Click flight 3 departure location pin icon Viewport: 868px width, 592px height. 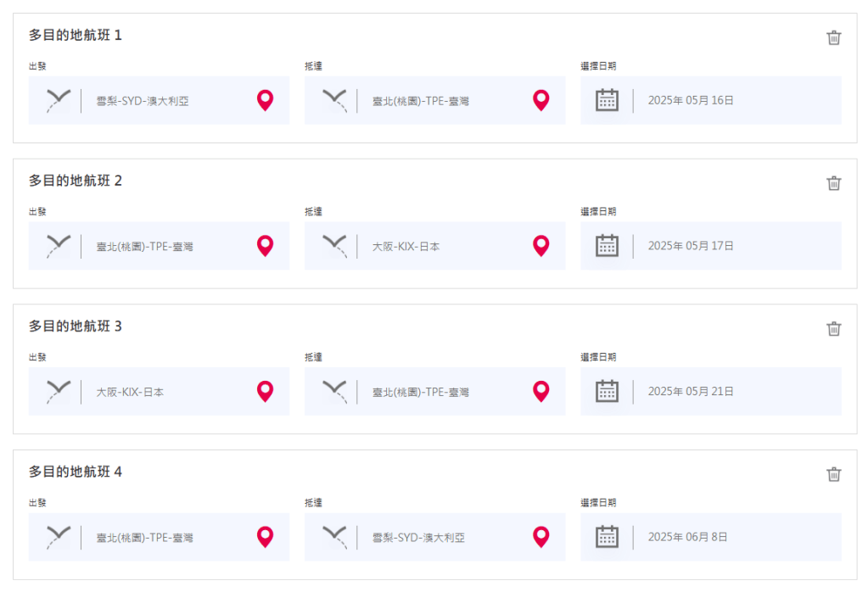pos(266,392)
